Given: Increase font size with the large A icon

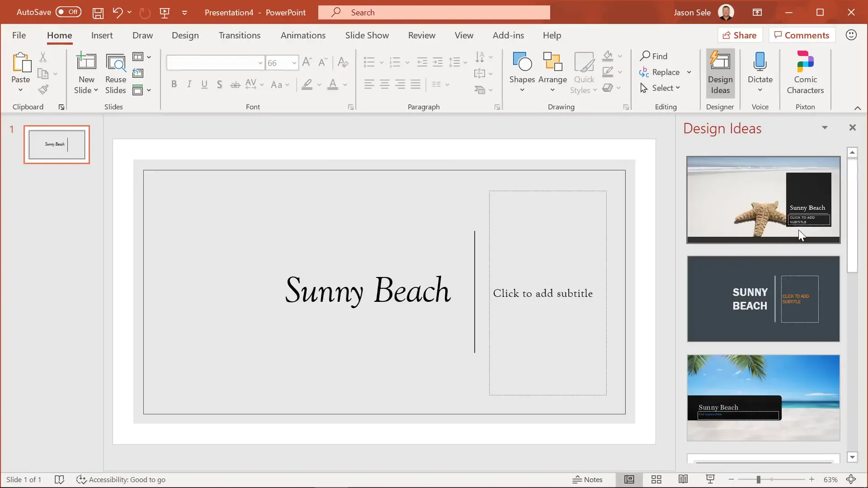Looking at the screenshot, I should 307,62.
